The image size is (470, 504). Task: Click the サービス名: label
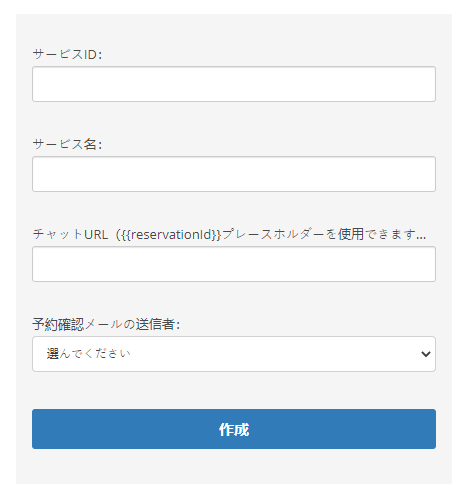click(67, 144)
